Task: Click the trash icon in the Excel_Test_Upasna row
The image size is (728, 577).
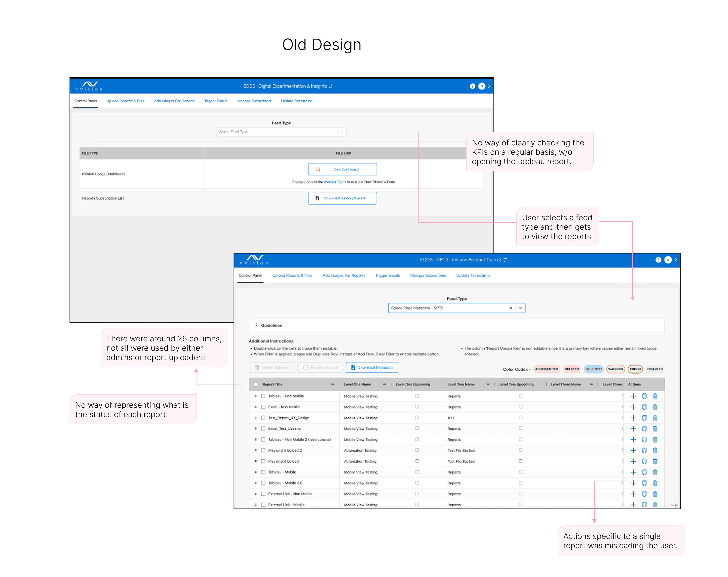Action: (655, 428)
